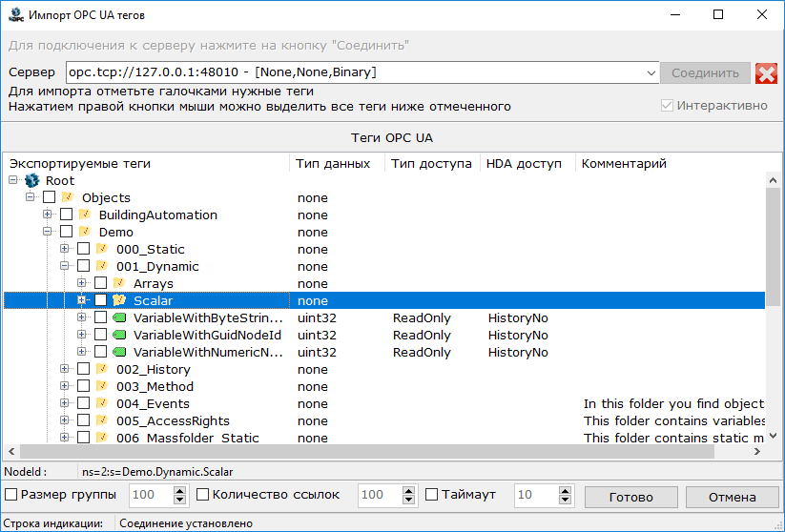Viewport: 785px width, 532px height.
Task: Toggle the Интерактивно checkbox
Action: click(667, 105)
